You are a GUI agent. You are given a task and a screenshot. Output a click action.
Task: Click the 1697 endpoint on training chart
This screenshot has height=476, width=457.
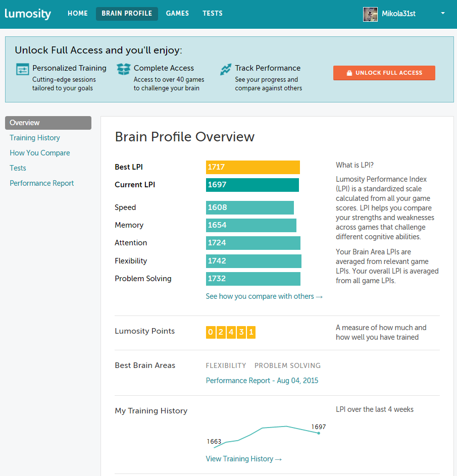319,433
